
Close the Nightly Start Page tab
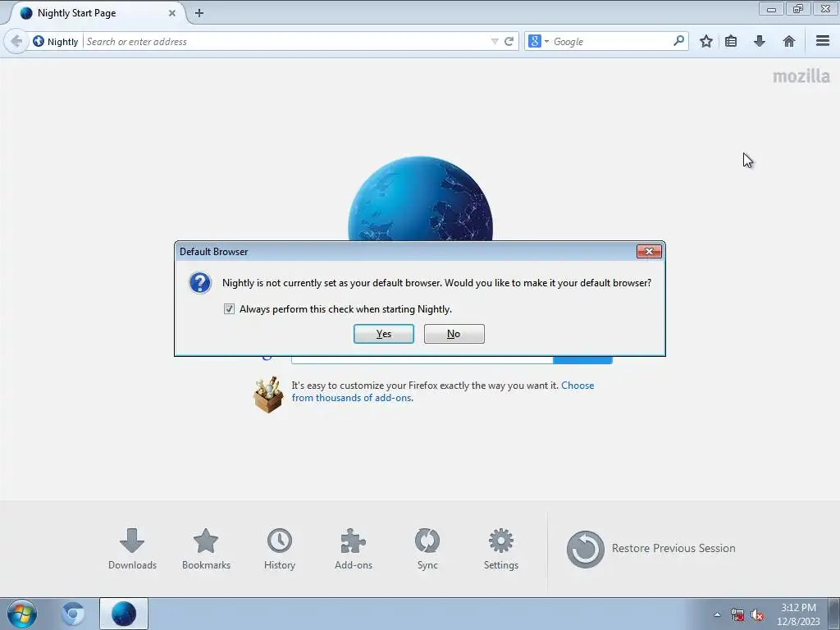(x=172, y=13)
